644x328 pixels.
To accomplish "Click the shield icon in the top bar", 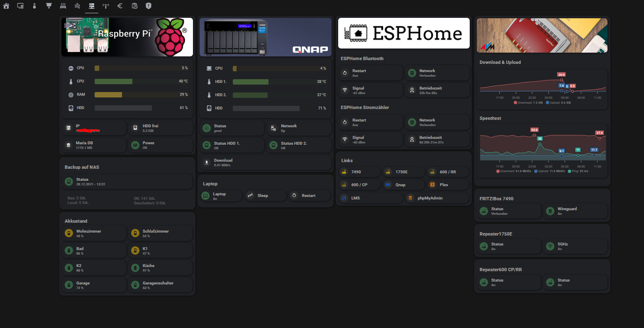I will (149, 6).
